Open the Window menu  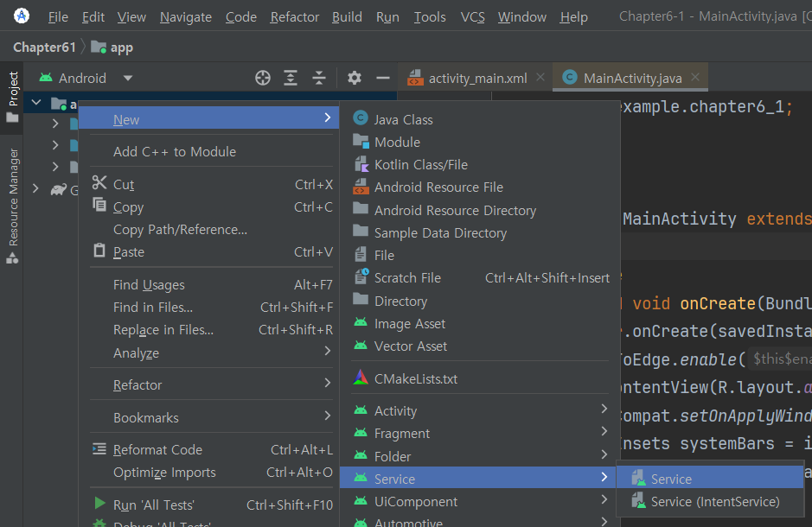coord(522,17)
